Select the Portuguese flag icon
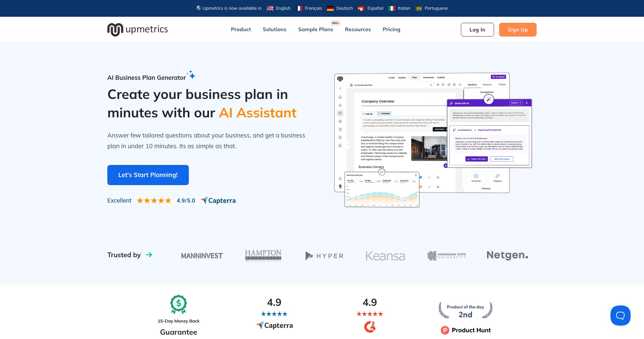The width and height of the screenshot is (644, 339). (x=419, y=8)
